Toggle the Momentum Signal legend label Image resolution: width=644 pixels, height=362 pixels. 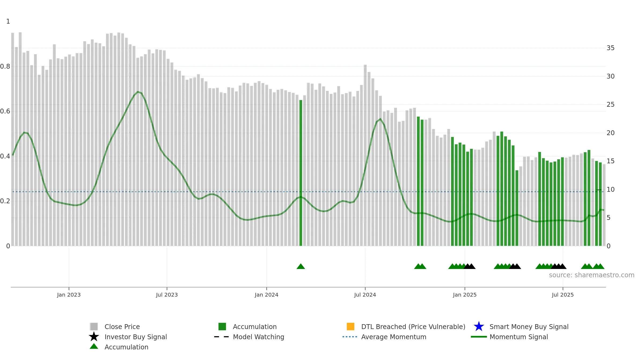coord(519,337)
